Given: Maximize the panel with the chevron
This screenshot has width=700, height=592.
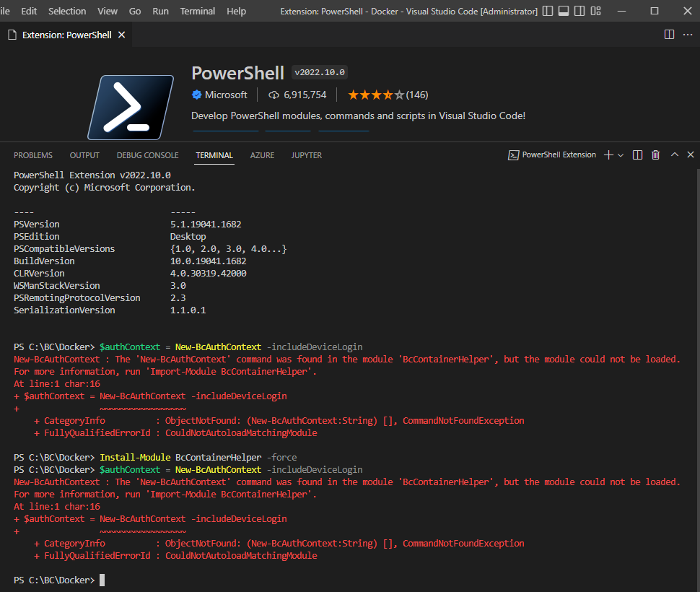Looking at the screenshot, I should tap(673, 154).
